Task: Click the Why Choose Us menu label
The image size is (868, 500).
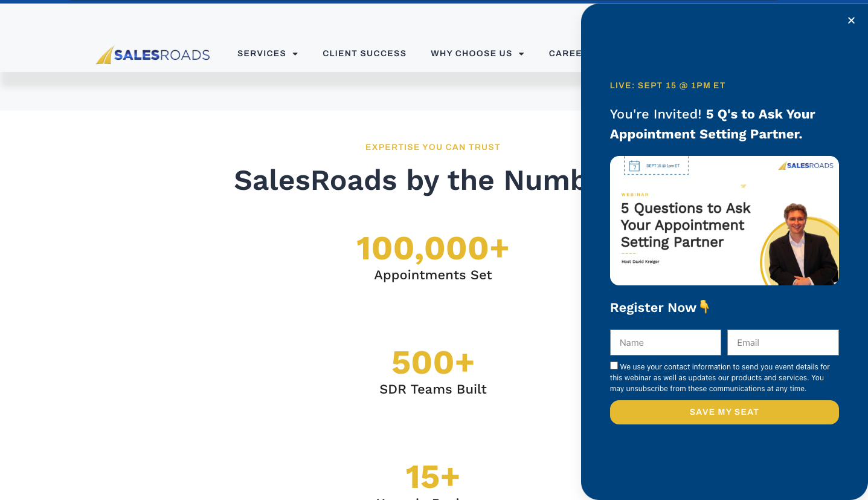Action: click(x=471, y=53)
